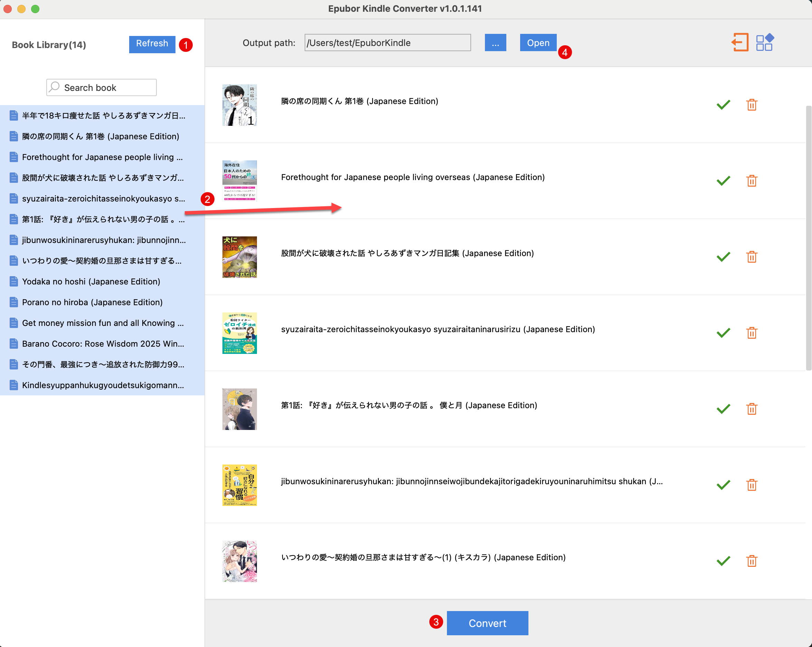
Task: Click green checkmark for syuzairaita-zeroichitasseinokyoukasyo row
Action: [723, 333]
